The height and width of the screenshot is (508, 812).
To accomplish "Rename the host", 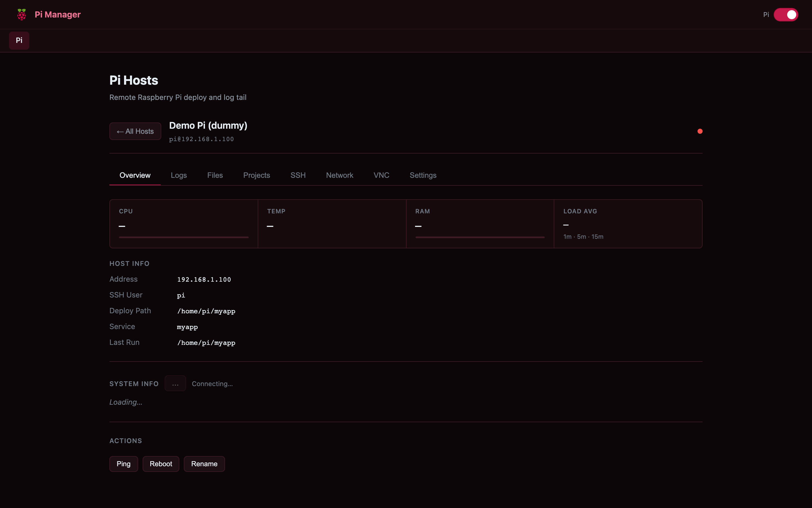I will 204,464.
